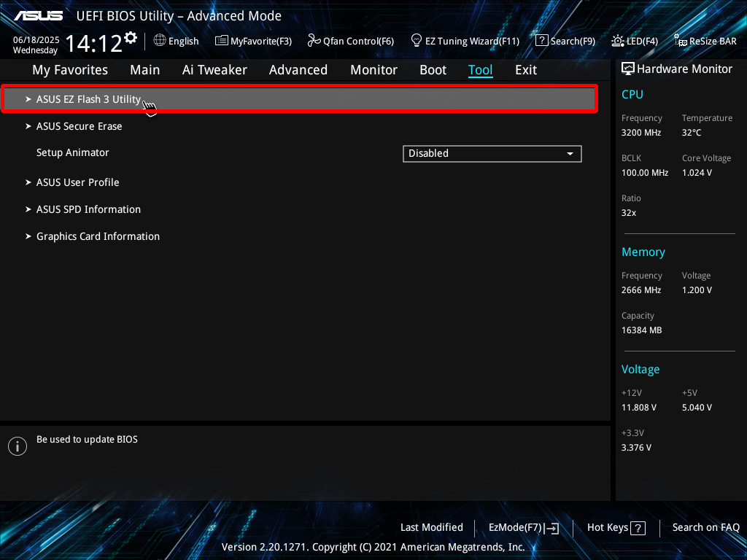Click the English language button
The width and height of the screenshot is (747, 560).
pos(183,41)
